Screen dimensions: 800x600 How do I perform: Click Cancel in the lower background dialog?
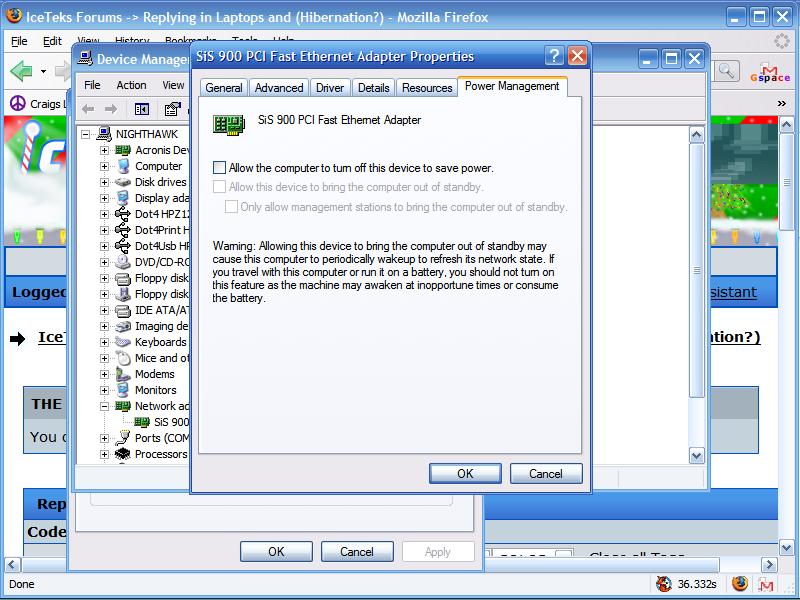[x=357, y=552]
